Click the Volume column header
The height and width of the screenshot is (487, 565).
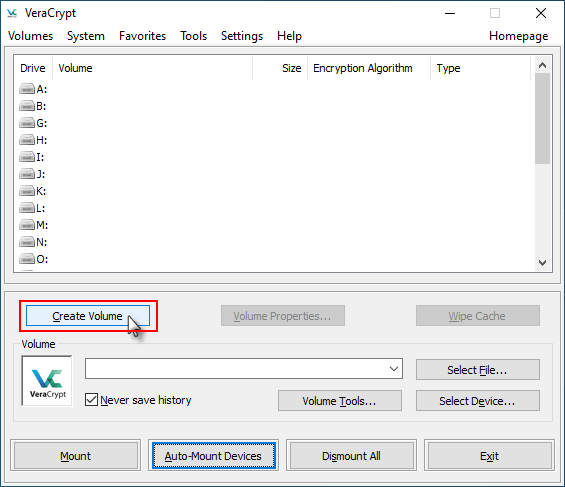click(152, 68)
